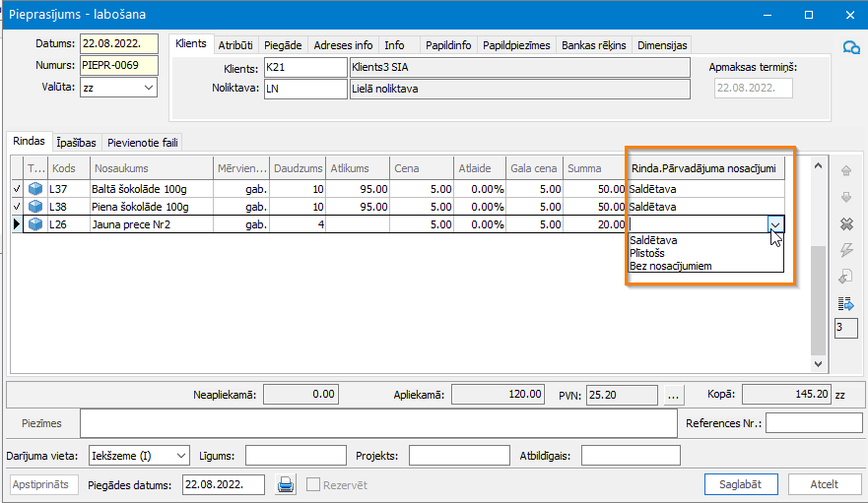Screen dimensions: 868x503
Task: Click the delete row cross icon
Action: click(x=844, y=223)
